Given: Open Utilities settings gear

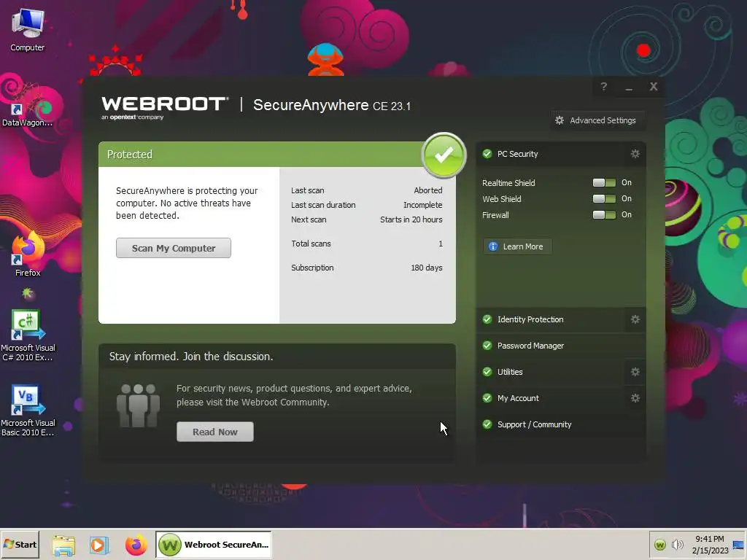Looking at the screenshot, I should click(x=635, y=372).
